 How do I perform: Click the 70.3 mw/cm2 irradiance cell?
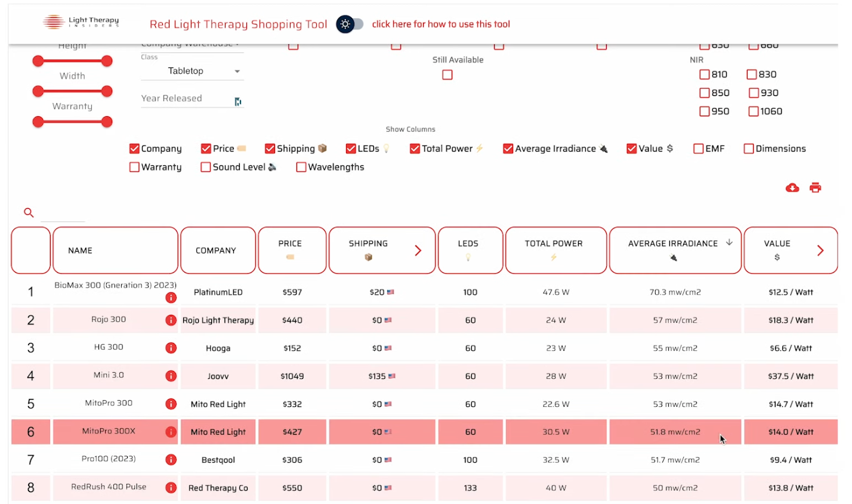point(675,292)
